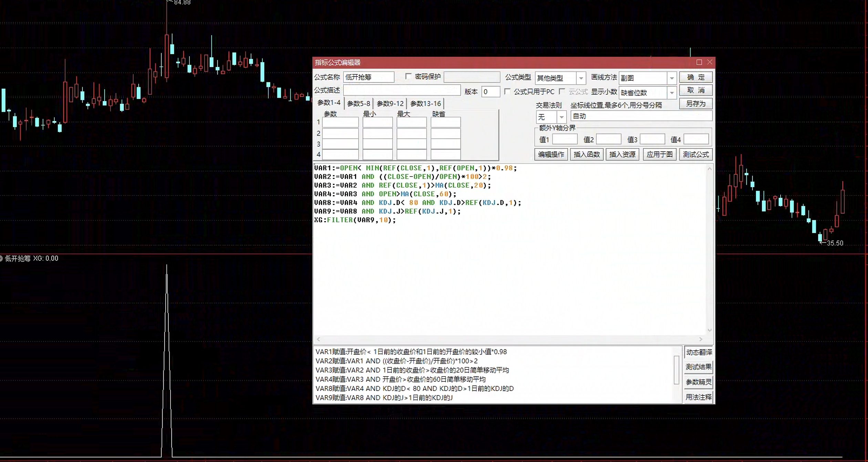Click the 应用于图 button

659,155
